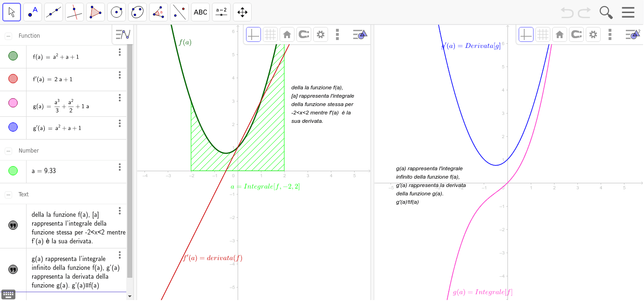
Task: Select the Perpendicular line tool
Action: 75,12
